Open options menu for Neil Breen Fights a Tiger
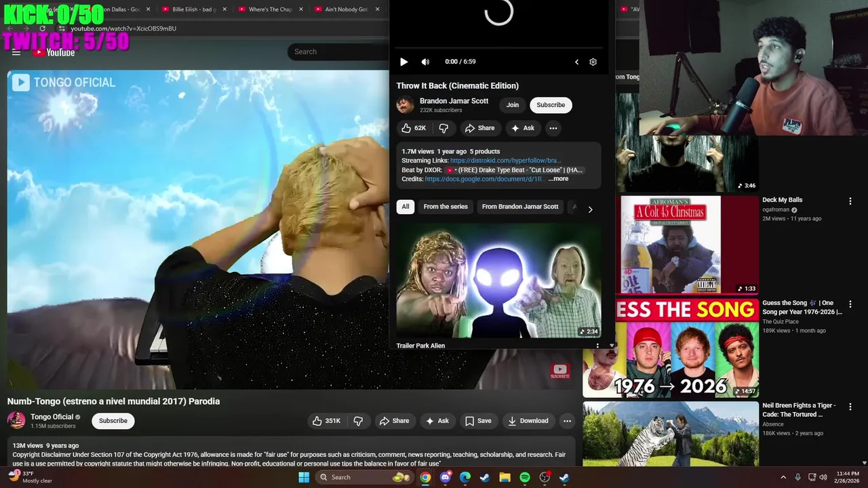The height and width of the screenshot is (488, 868). click(x=850, y=407)
